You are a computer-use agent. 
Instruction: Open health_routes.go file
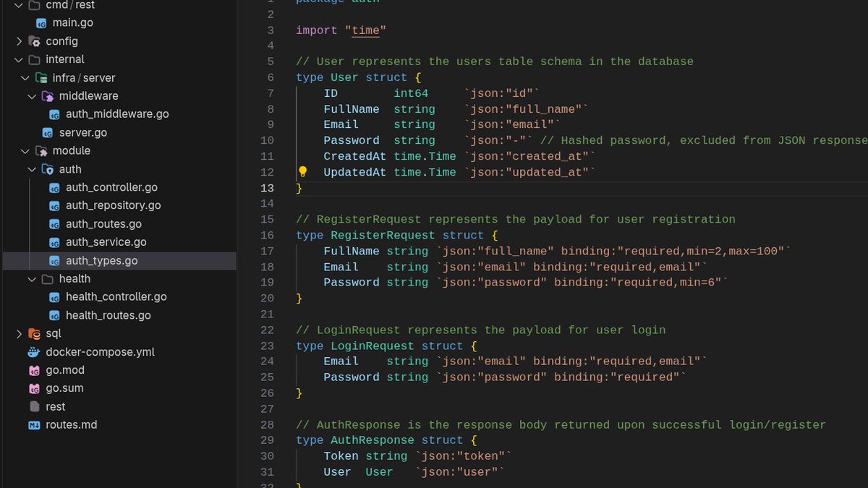click(x=109, y=316)
